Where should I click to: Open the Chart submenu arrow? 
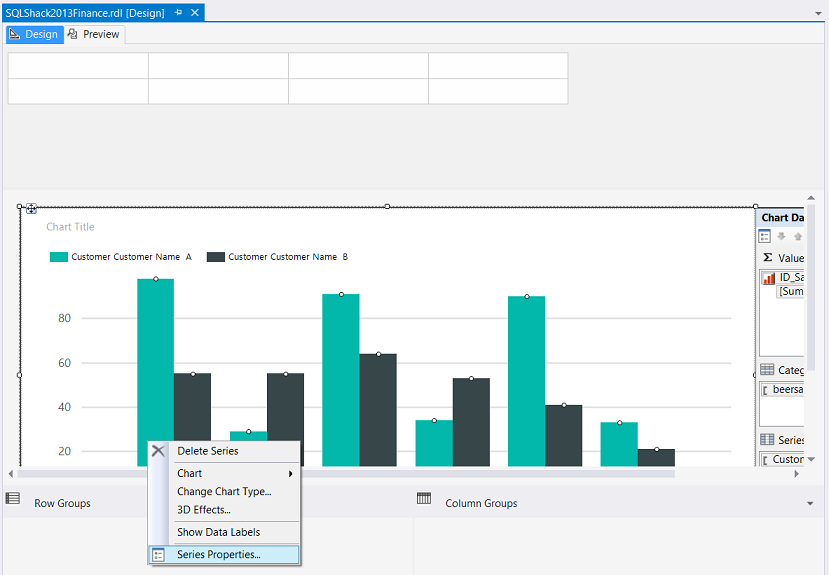tap(291, 473)
